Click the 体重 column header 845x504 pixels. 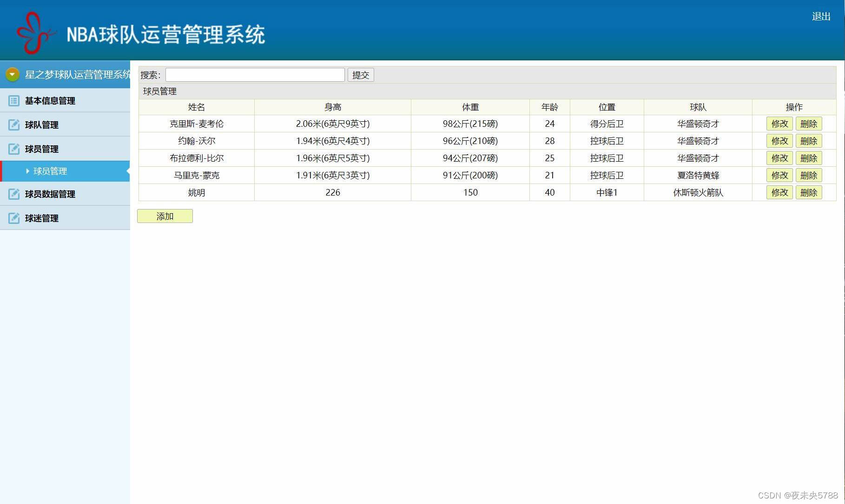click(470, 107)
